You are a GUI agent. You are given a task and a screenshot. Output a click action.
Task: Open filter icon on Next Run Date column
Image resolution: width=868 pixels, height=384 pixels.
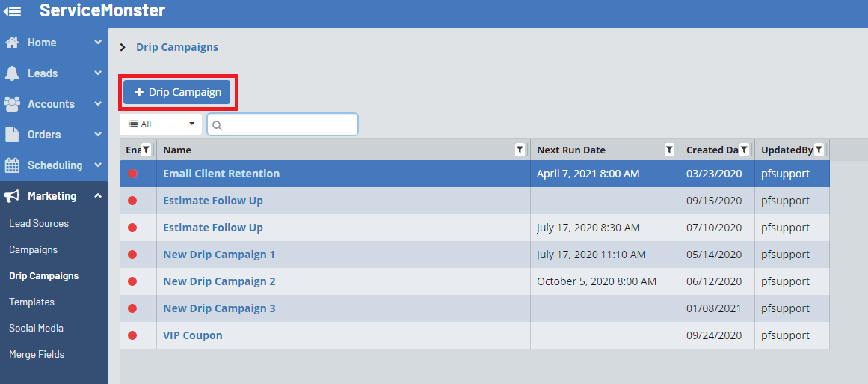(x=669, y=150)
